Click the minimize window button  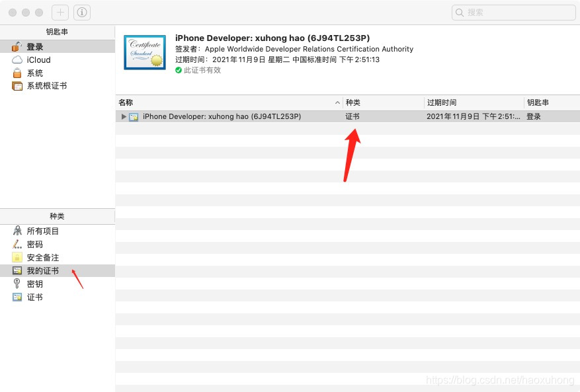[x=26, y=13]
